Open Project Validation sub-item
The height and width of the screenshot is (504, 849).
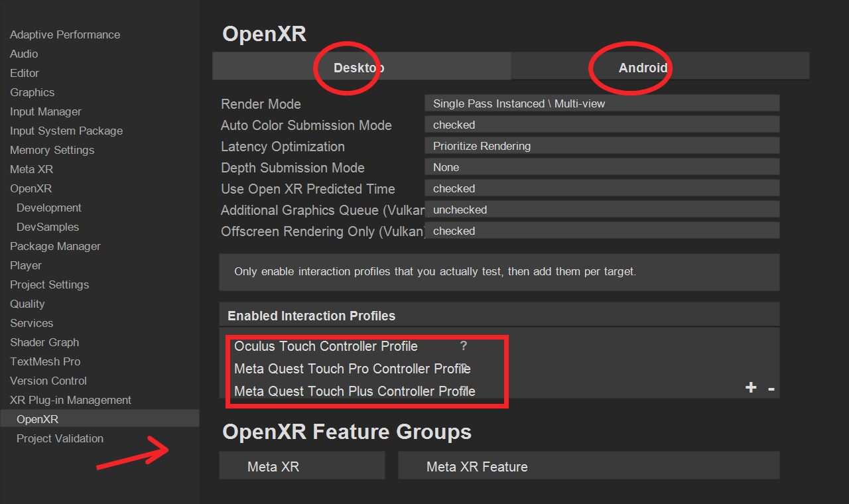[60, 438]
